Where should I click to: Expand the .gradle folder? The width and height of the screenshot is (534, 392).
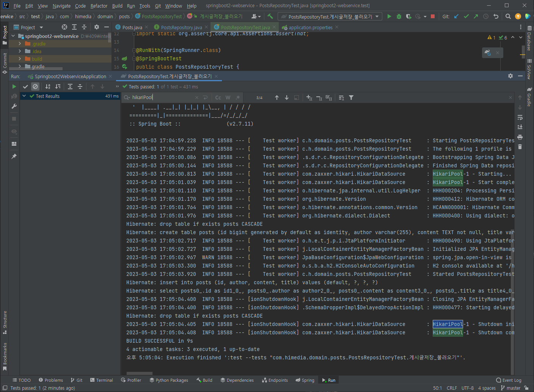[20, 44]
